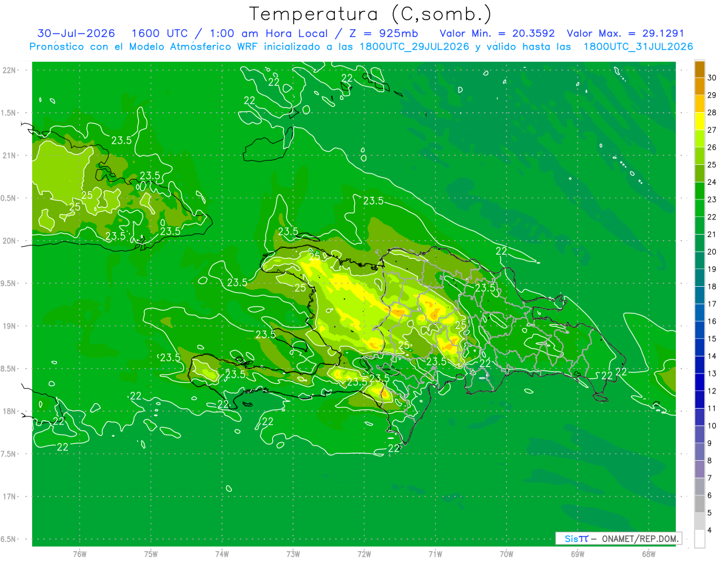
Task: Click the "72W" longitude axis label
Action: tap(364, 554)
